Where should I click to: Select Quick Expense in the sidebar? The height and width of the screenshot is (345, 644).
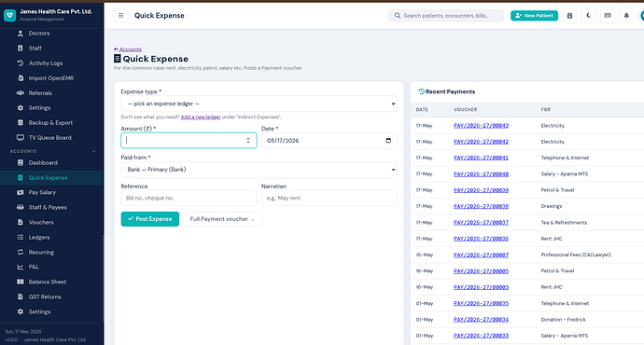(51, 177)
